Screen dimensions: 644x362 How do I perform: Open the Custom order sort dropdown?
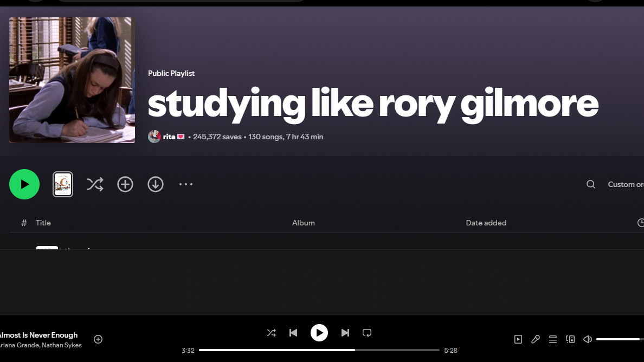point(626,184)
